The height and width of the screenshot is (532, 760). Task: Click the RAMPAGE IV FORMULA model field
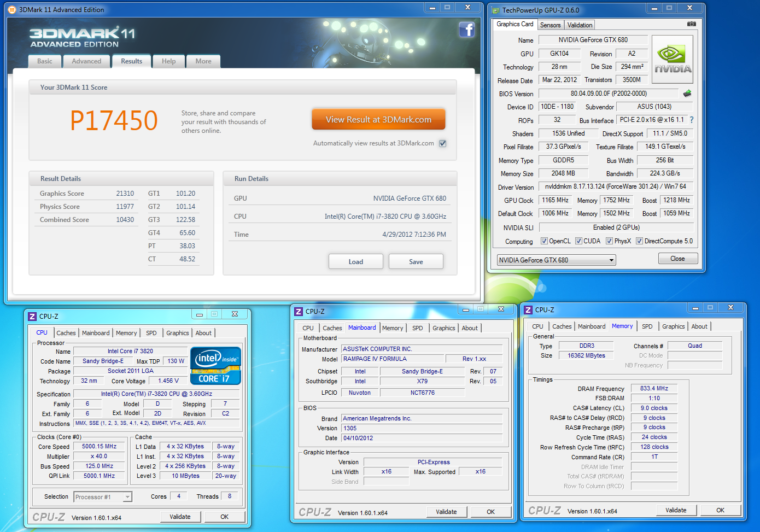click(393, 359)
